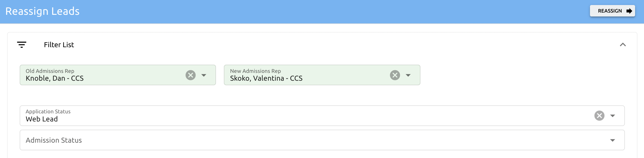Viewport: 644px width, 158px height.
Task: Select the Knoble, Dan - CCS value
Action: click(x=55, y=78)
